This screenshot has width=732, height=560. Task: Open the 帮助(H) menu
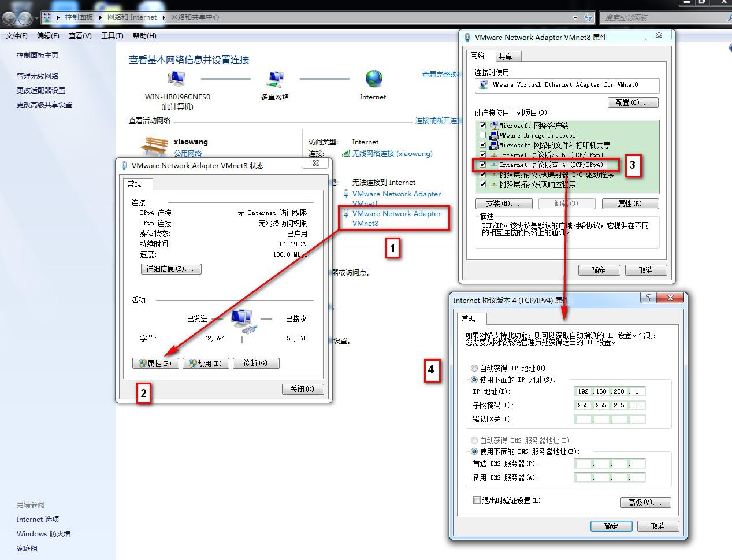tap(144, 36)
